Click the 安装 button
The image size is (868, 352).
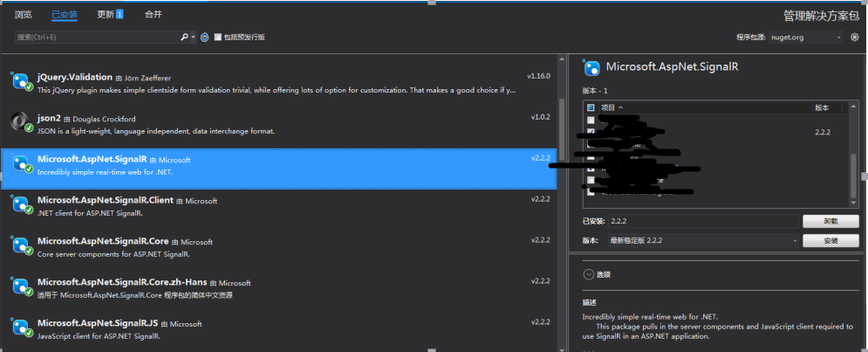[x=830, y=241]
